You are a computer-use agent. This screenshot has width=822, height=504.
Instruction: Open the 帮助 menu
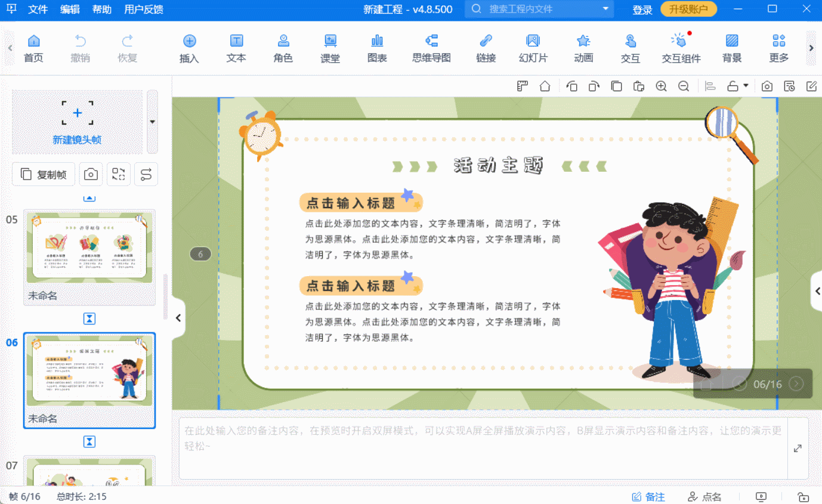click(x=102, y=10)
